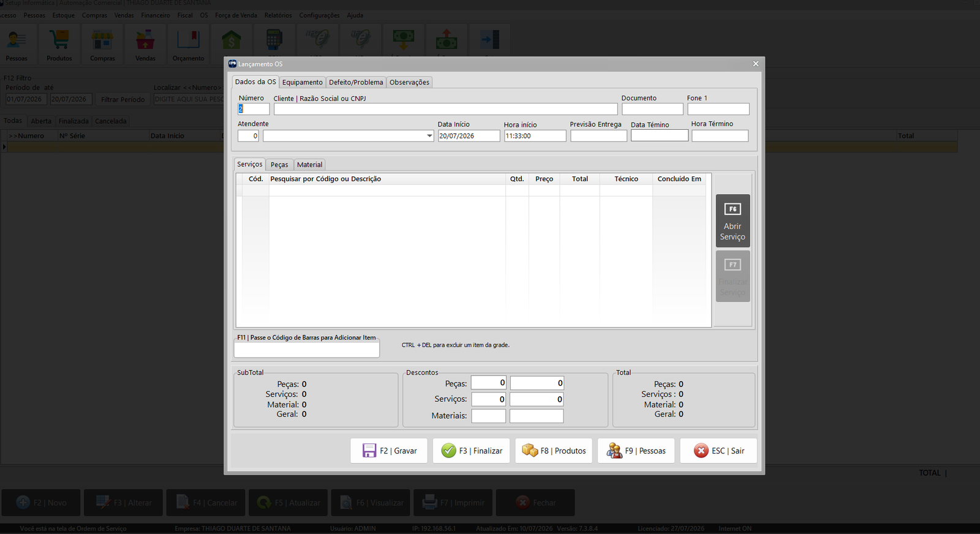Click the Cliente Razão Social field
The width and height of the screenshot is (980, 534).
pyautogui.click(x=445, y=109)
